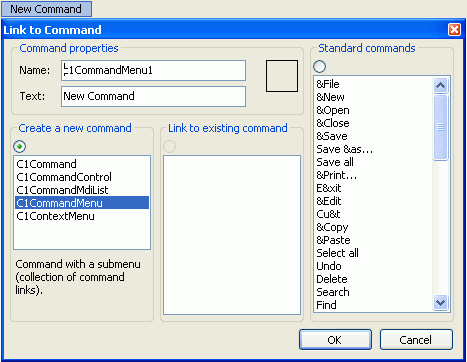
Task: Click the scroll up arrow in Standard commands
Action: [440, 85]
